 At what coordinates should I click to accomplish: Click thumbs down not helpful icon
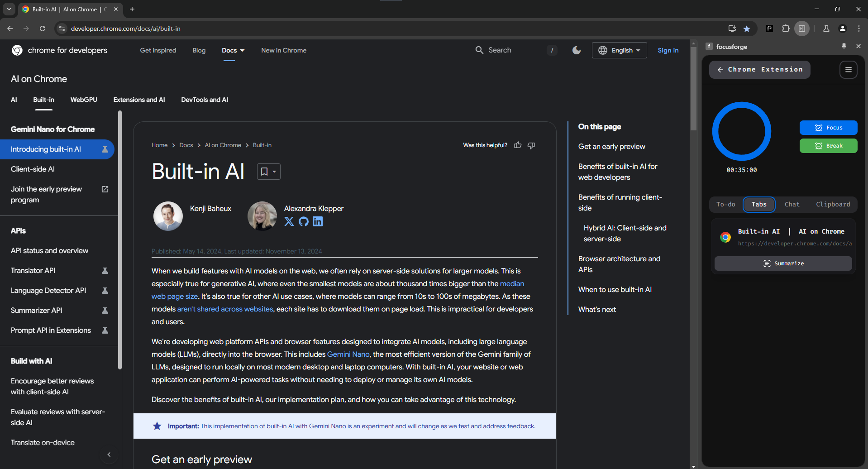click(531, 145)
